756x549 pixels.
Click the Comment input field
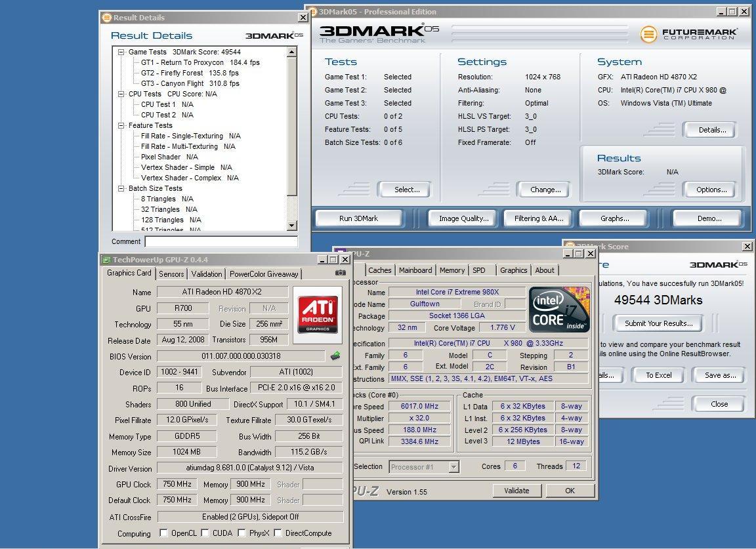click(221, 241)
